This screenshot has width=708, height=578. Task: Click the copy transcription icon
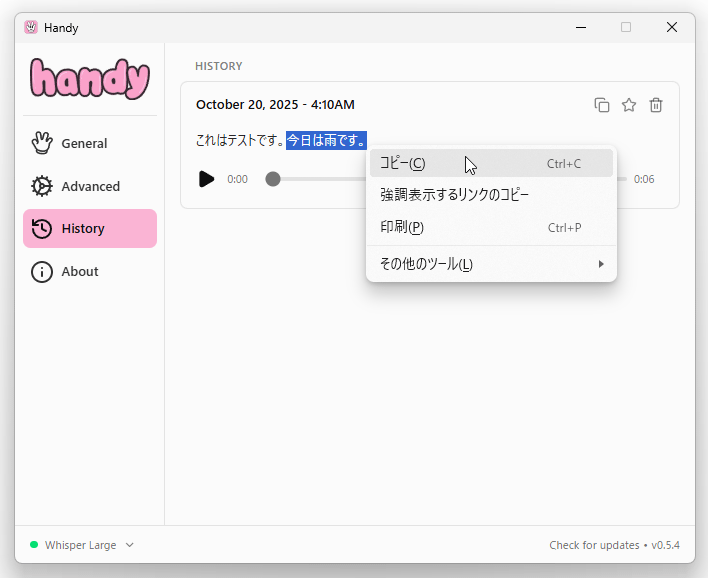[602, 105]
